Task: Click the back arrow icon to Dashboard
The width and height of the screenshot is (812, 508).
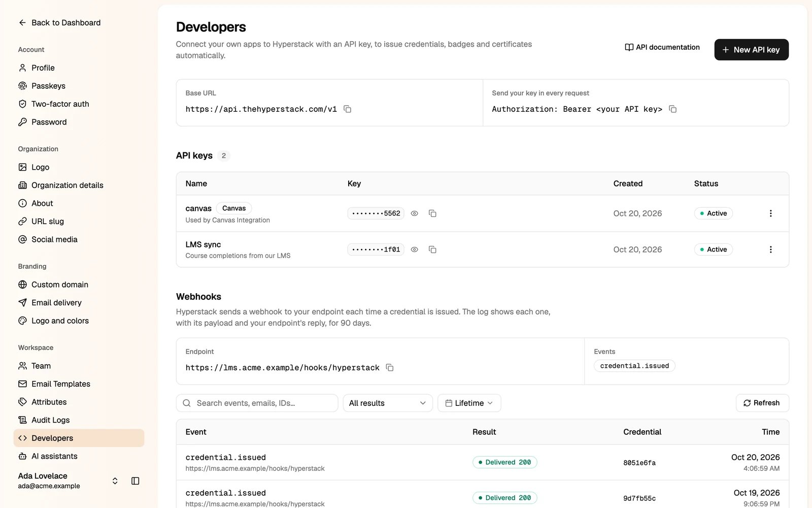Action: click(x=22, y=22)
